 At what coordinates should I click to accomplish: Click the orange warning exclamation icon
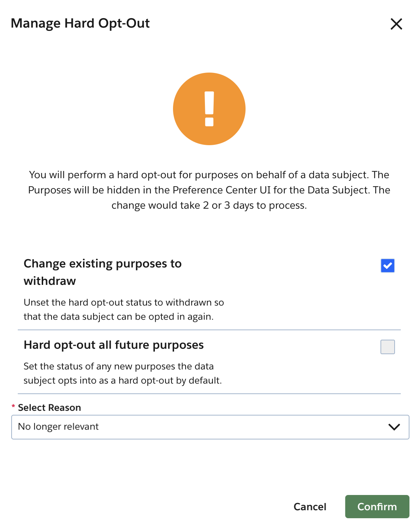[209, 109]
